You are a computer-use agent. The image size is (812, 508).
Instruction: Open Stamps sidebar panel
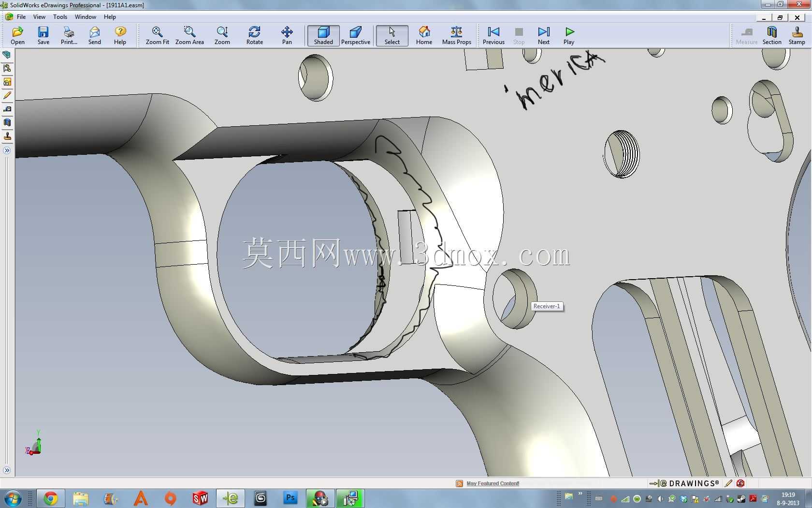pyautogui.click(x=7, y=136)
